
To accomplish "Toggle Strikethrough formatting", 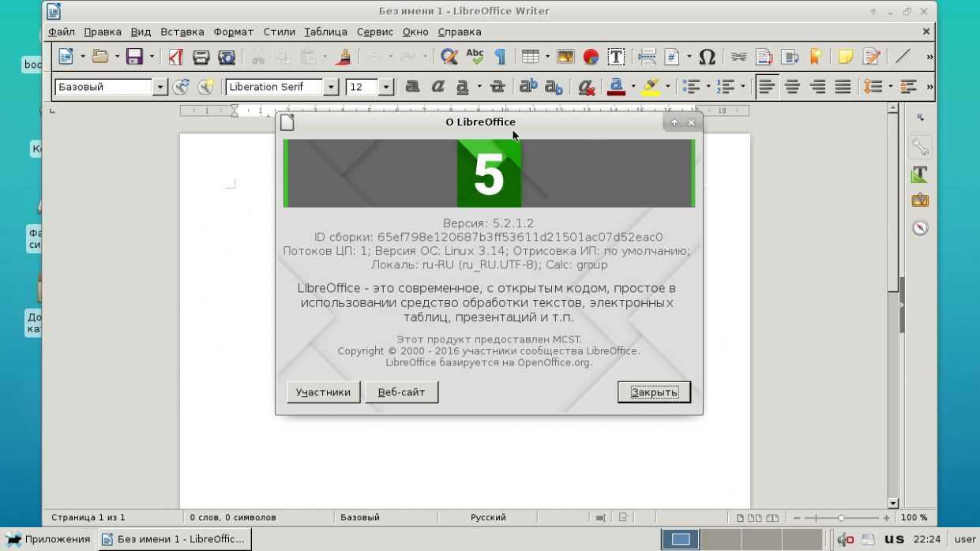I will coord(498,87).
